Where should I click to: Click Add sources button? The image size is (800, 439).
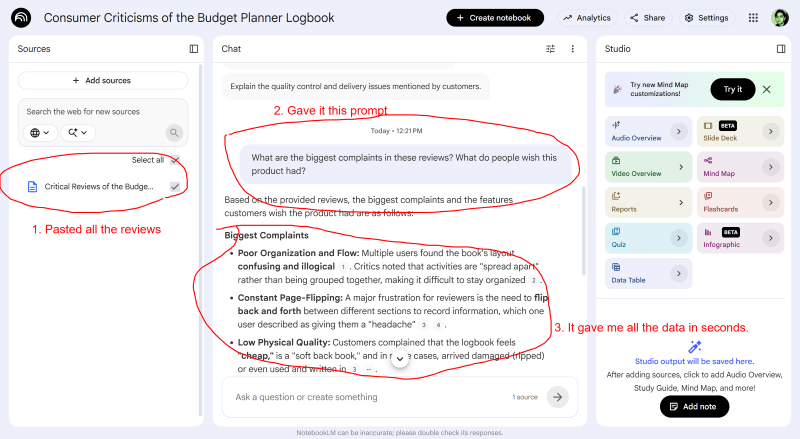click(103, 81)
